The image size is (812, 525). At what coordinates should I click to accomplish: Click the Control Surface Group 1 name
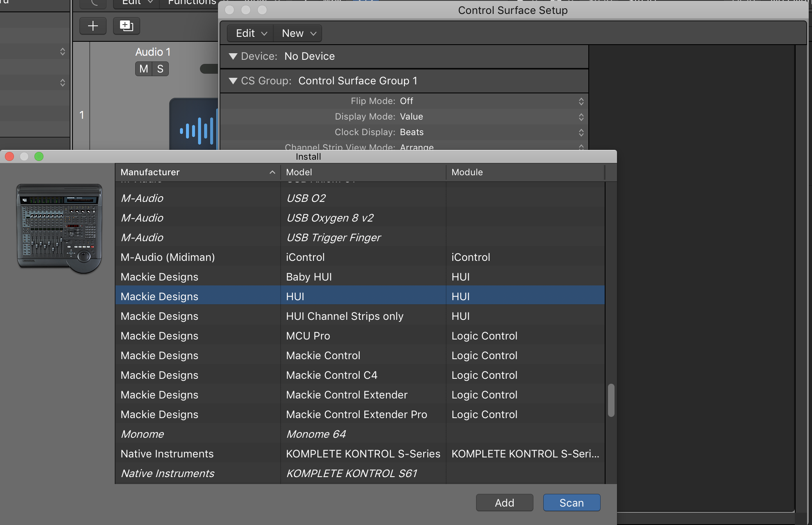(x=358, y=81)
